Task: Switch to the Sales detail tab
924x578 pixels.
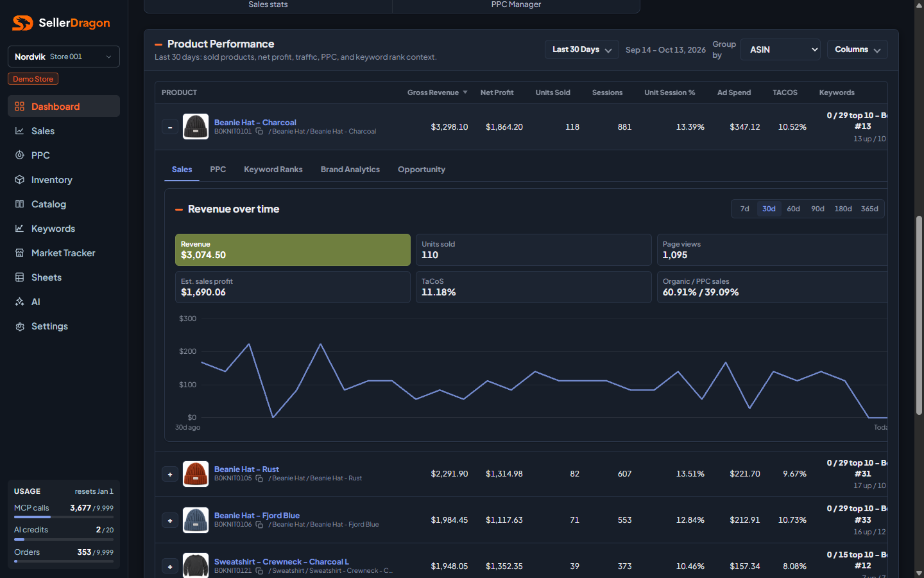Action: [182, 170]
